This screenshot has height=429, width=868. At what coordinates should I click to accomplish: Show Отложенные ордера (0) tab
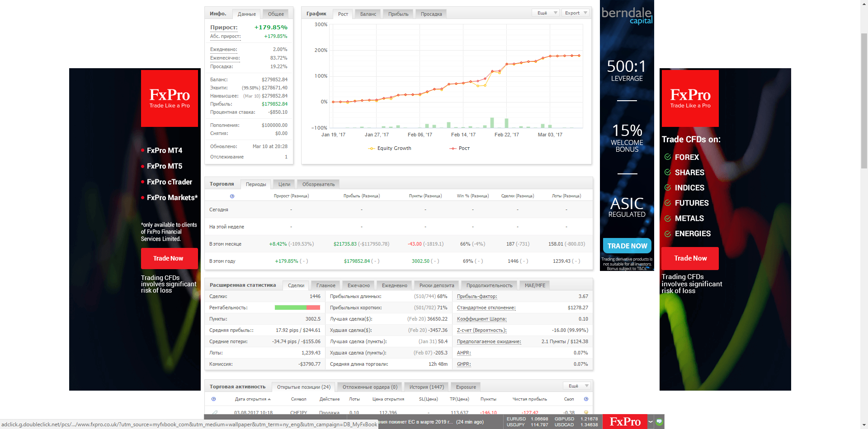(x=370, y=387)
